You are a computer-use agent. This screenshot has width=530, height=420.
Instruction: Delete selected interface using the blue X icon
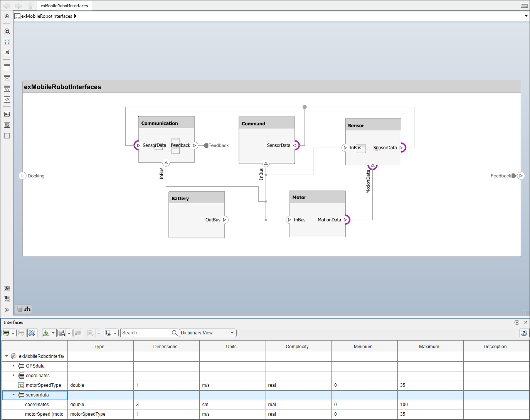coord(32,332)
